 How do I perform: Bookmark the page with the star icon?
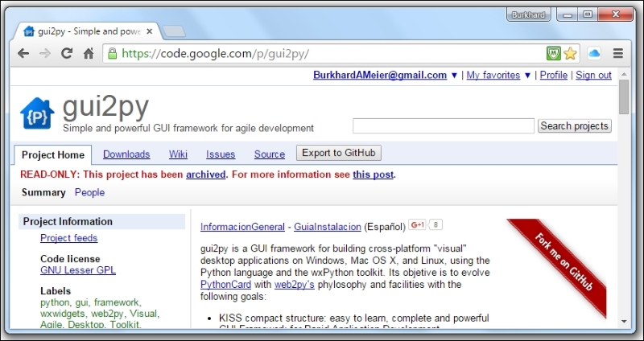click(x=570, y=53)
